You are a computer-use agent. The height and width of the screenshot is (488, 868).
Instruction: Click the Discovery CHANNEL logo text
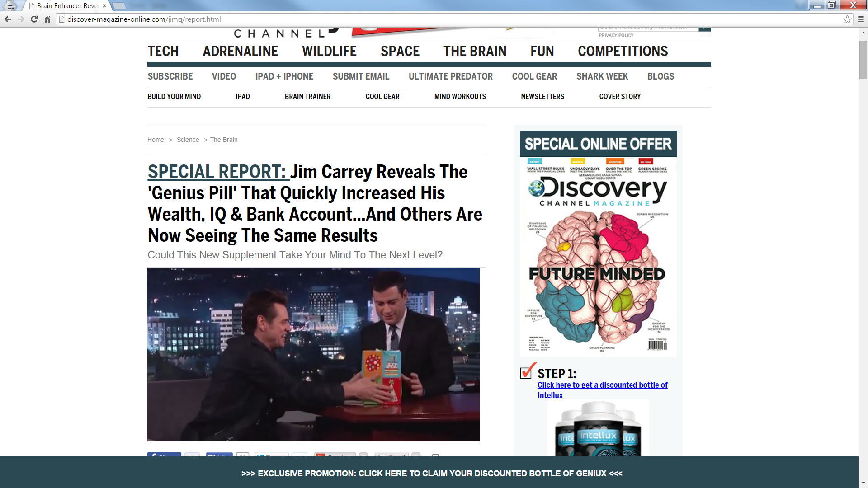[x=279, y=33]
